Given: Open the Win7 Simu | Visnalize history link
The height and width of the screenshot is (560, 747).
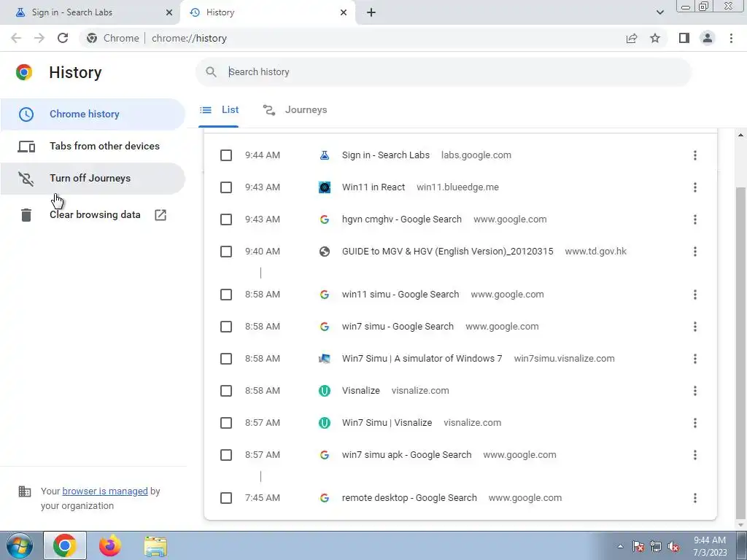Looking at the screenshot, I should click(387, 423).
